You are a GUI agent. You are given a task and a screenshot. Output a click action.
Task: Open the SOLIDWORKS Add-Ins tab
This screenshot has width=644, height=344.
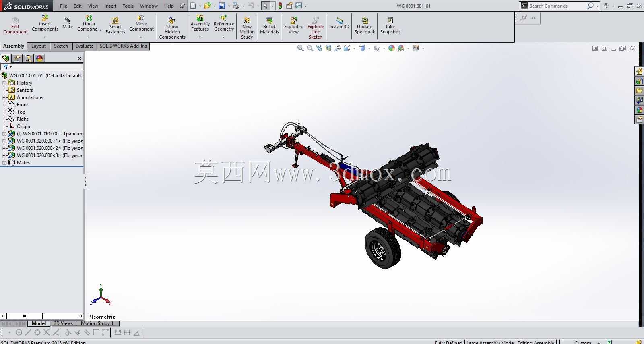tap(123, 46)
